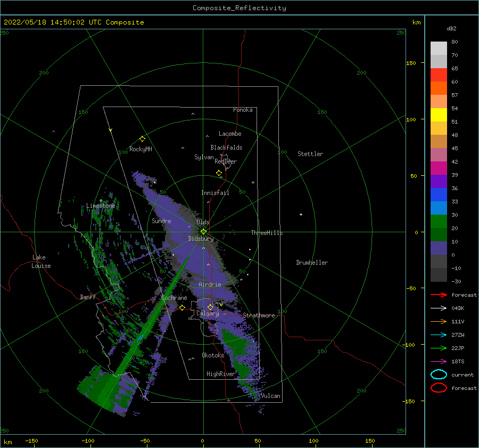Image resolution: width=479 pixels, height=448 pixels.
Task: Click the Sylvan label
Action: click(x=204, y=157)
